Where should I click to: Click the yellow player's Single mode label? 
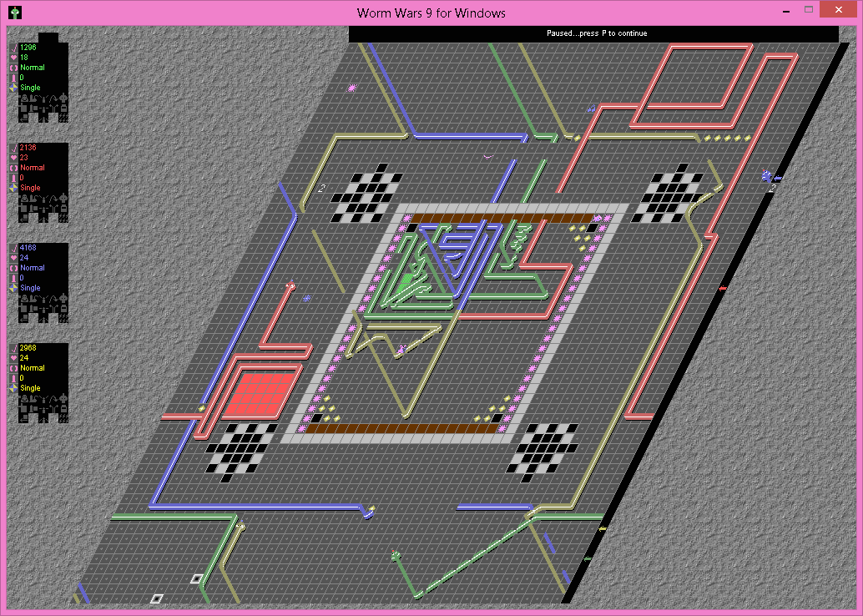click(30, 388)
